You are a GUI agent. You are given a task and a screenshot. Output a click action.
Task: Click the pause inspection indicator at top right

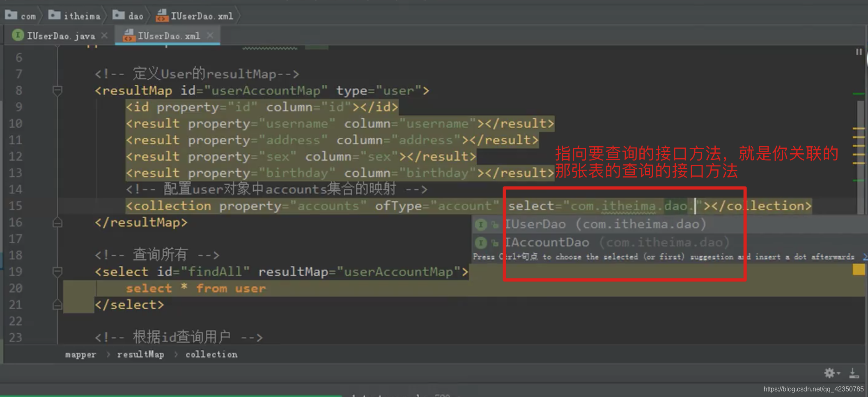(x=859, y=52)
